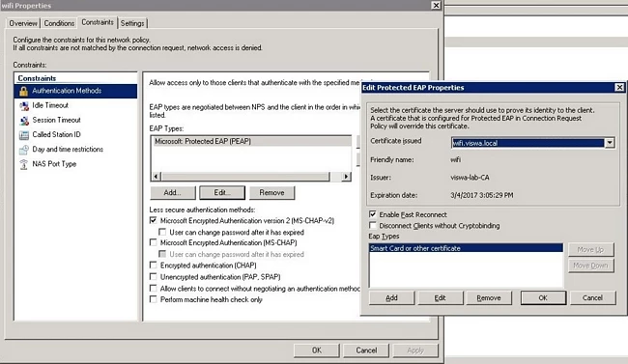Switch to the Settings tab
Viewport: 628px width, 364px height.
[132, 23]
